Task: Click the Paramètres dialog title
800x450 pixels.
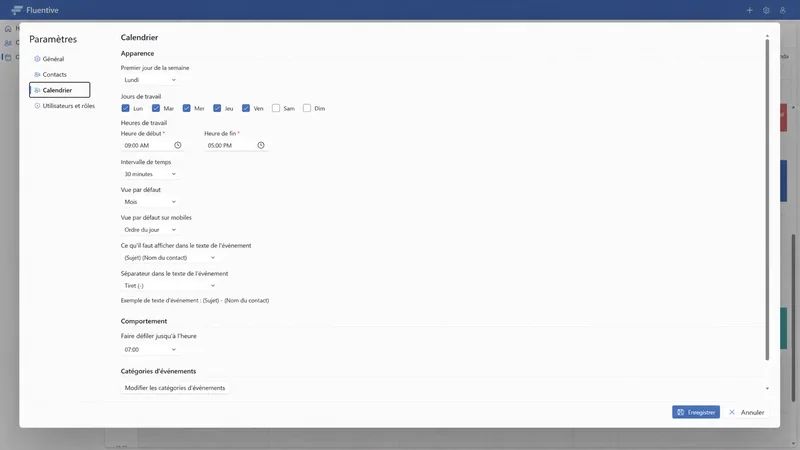Action: (53, 39)
